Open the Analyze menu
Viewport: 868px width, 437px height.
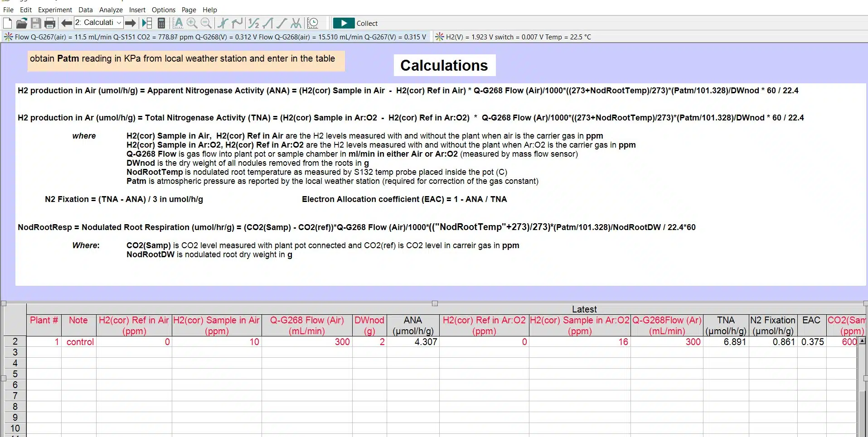(x=110, y=10)
